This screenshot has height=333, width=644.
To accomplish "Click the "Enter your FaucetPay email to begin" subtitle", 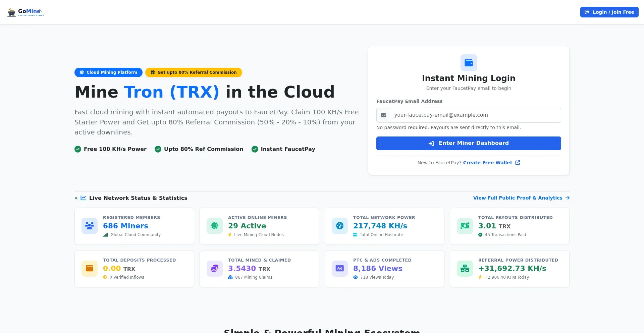I will tap(469, 88).
